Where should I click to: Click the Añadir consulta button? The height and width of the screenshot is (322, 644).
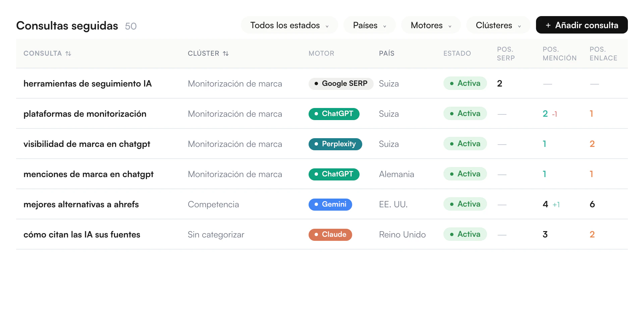pos(582,25)
